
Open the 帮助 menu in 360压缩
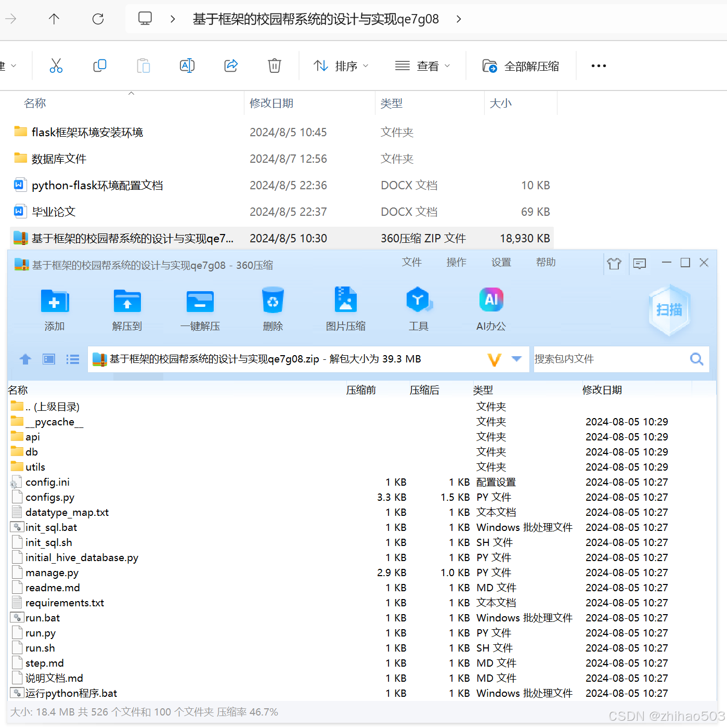point(546,263)
